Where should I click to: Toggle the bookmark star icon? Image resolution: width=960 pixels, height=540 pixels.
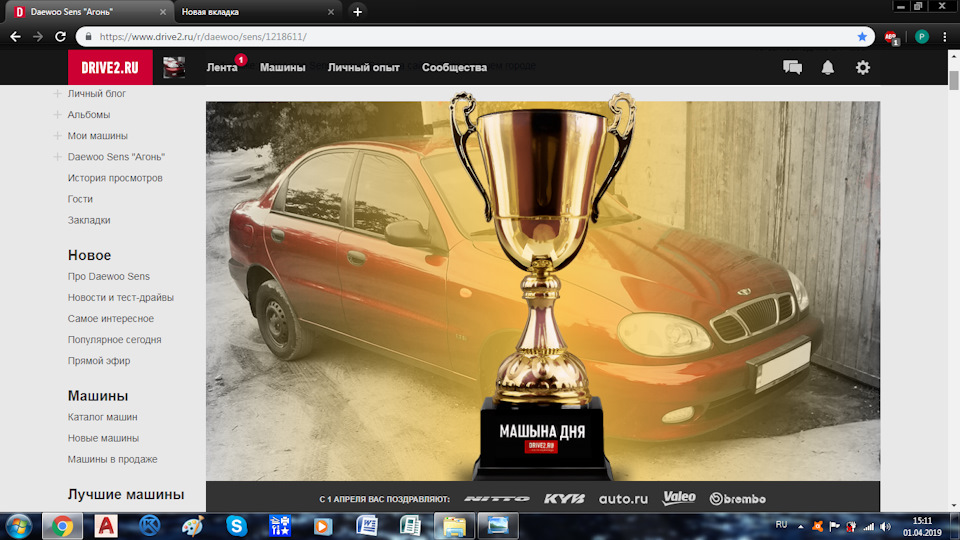(862, 37)
